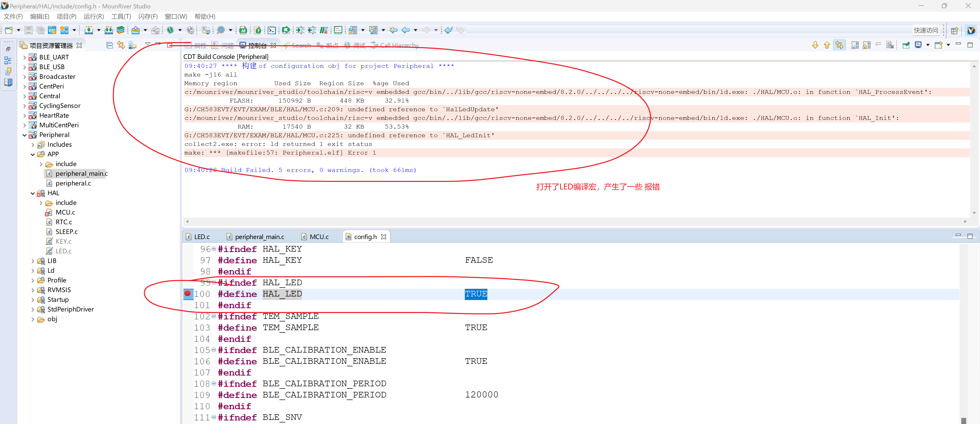Click the magnifier Search toolbar icon
This screenshot has width=980, height=424.
pyautogui.click(x=221, y=30)
